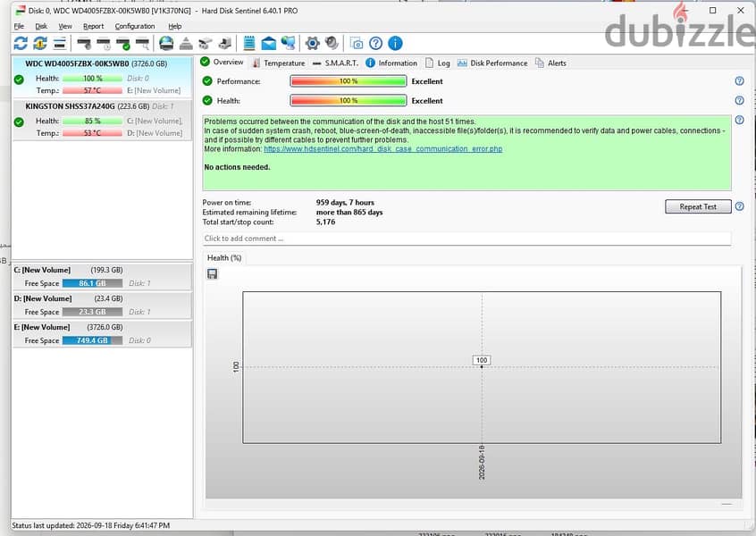Select the C: [New Volume] partition

coord(102,276)
